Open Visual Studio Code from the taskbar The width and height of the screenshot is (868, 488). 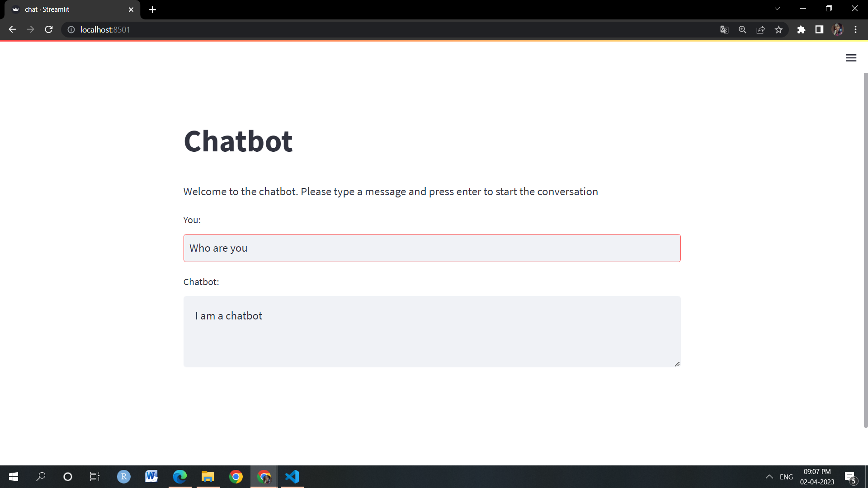[x=292, y=477]
